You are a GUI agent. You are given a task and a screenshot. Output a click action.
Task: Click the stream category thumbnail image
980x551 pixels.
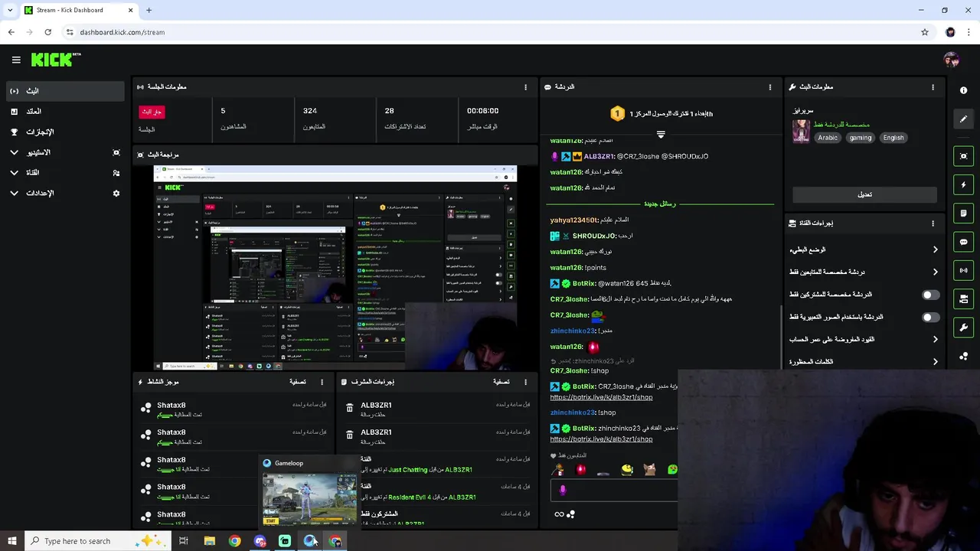point(801,131)
